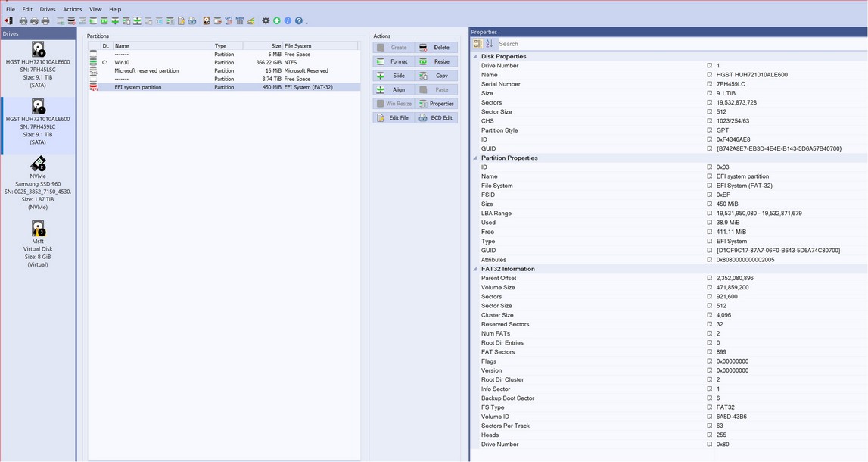Select the 8.74 TiB Free Space row

point(224,80)
